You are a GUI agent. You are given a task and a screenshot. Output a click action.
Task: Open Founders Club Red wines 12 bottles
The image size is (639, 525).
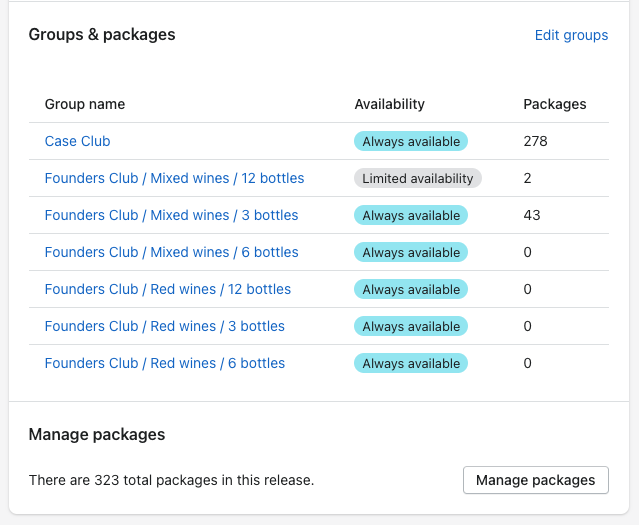tap(168, 289)
